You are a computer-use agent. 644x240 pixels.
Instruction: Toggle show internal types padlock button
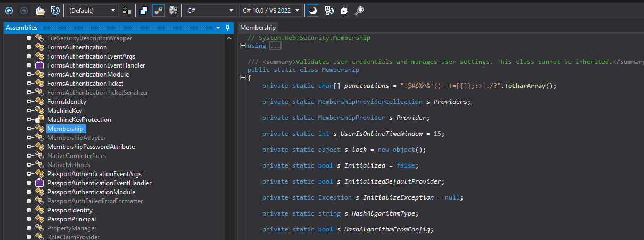(x=159, y=10)
